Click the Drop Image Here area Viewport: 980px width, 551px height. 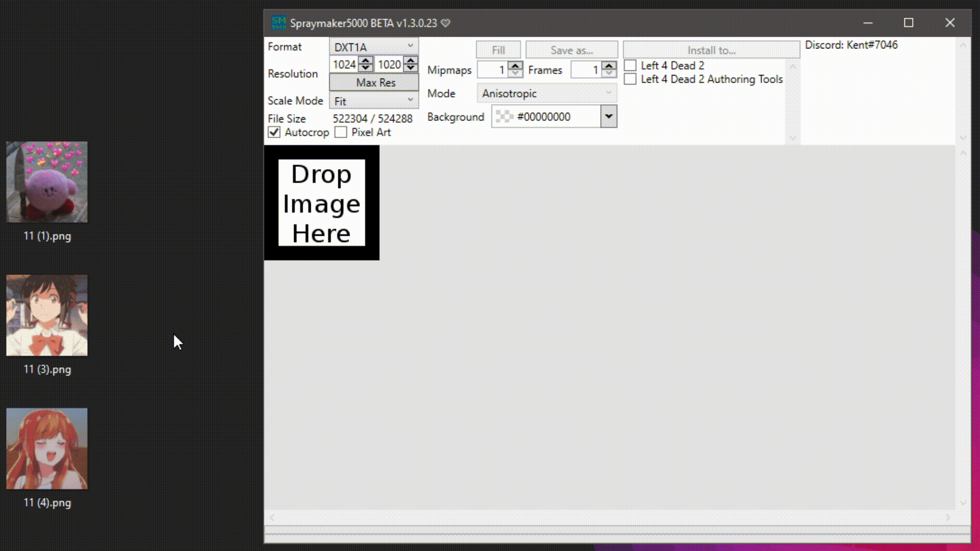tap(322, 203)
